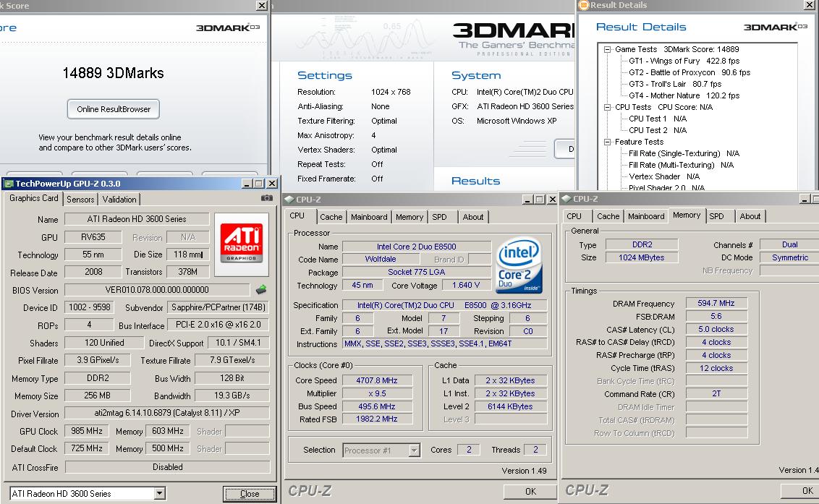Viewport: 819px width, 504px height.
Task: Close the Result Details window
Action: [x=809, y=5]
